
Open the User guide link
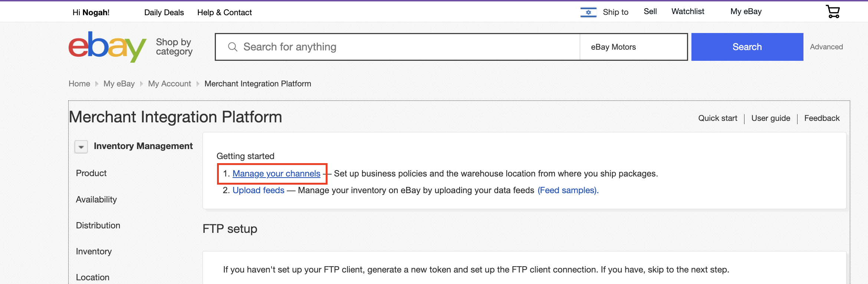pos(771,118)
